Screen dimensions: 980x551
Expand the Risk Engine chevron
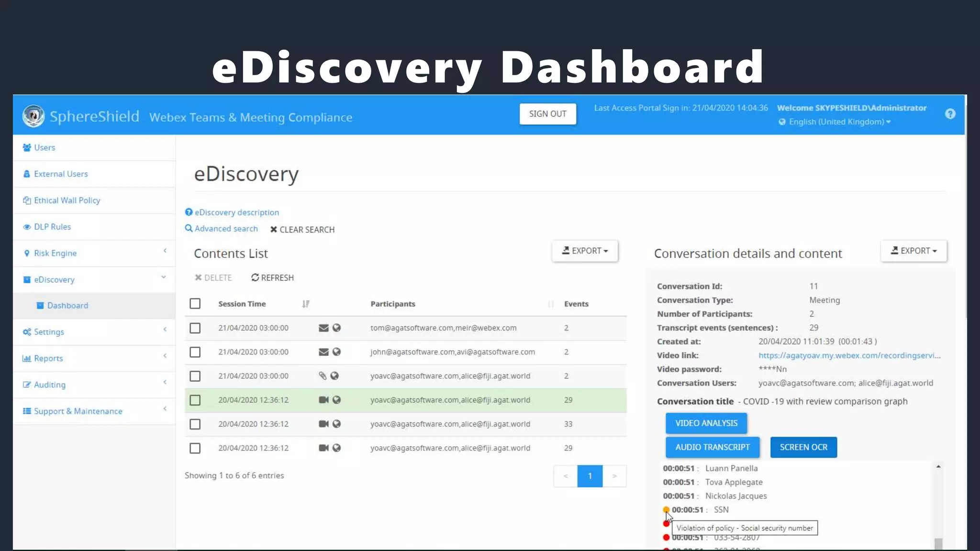165,251
